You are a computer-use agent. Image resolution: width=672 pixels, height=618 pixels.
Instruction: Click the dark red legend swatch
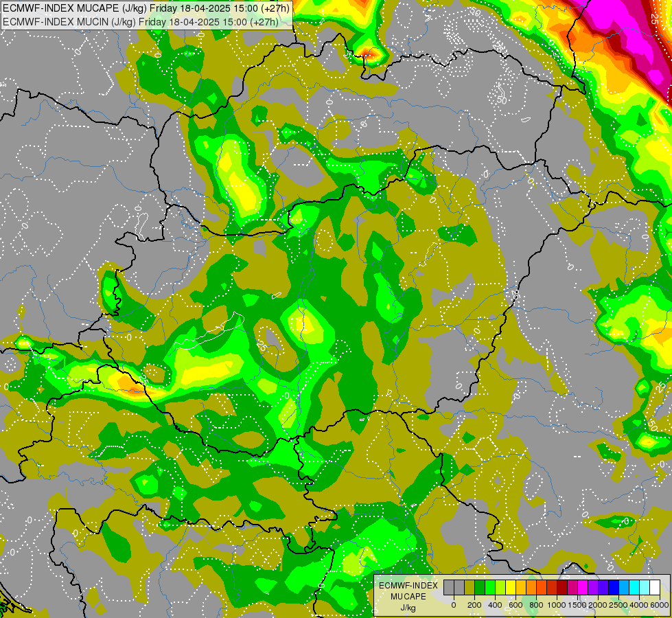[563, 588]
